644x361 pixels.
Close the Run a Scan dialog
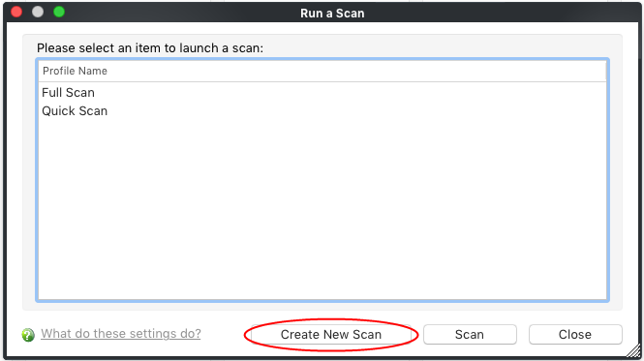(x=575, y=334)
